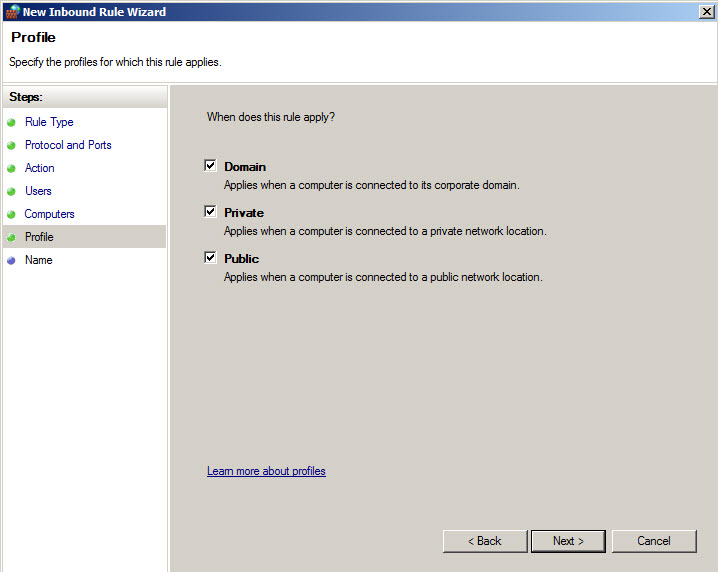The height and width of the screenshot is (572, 718).
Task: Click the green bullet beside Computers step
Action: pyautogui.click(x=12, y=214)
